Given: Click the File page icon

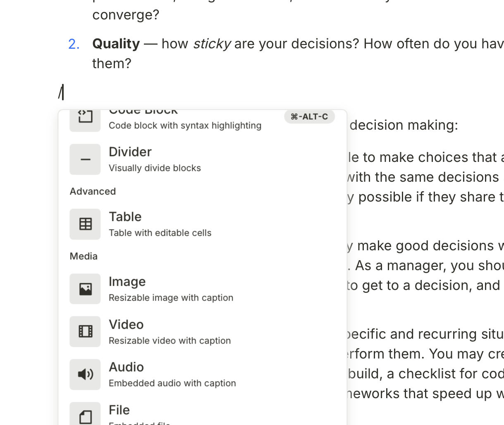Looking at the screenshot, I should click(85, 416).
